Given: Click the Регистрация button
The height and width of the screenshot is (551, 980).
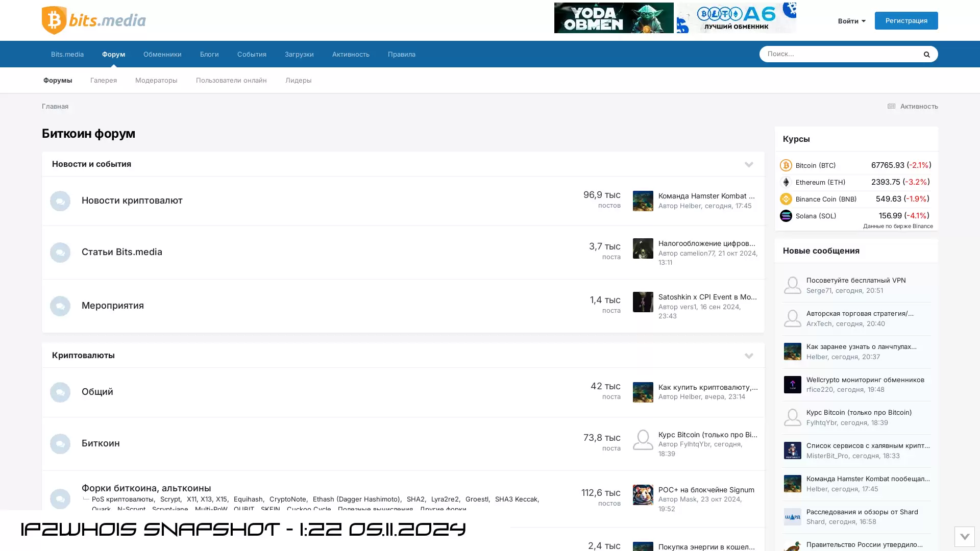Looking at the screenshot, I should click(906, 20).
